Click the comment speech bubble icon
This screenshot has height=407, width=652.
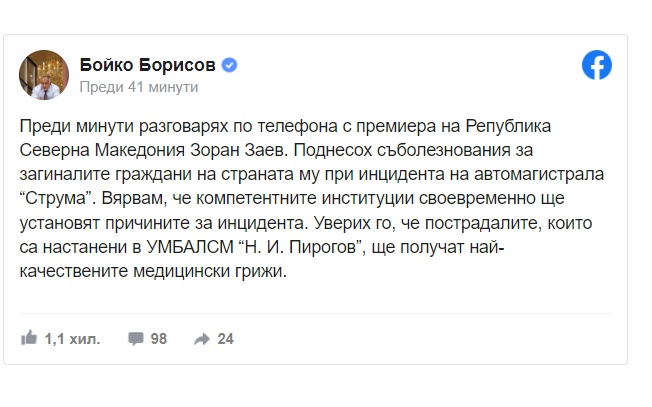135,339
